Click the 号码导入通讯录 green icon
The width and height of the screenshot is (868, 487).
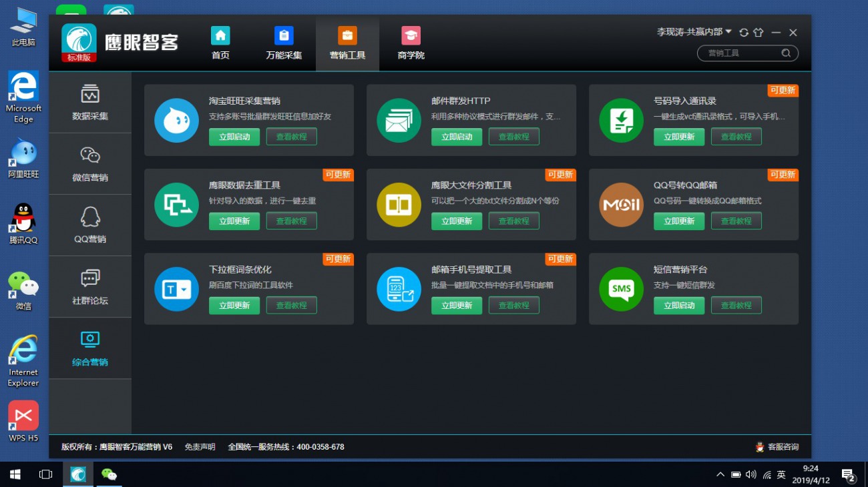click(621, 120)
